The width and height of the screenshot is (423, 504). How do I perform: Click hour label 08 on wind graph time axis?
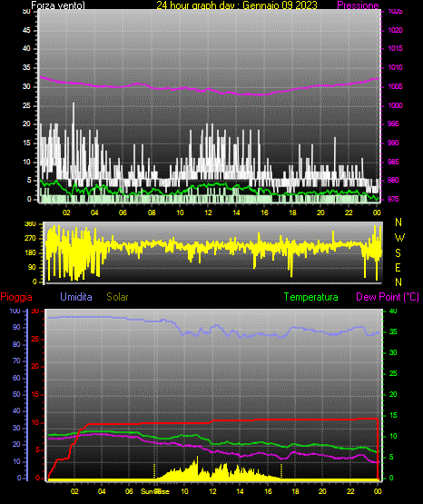tap(152, 212)
